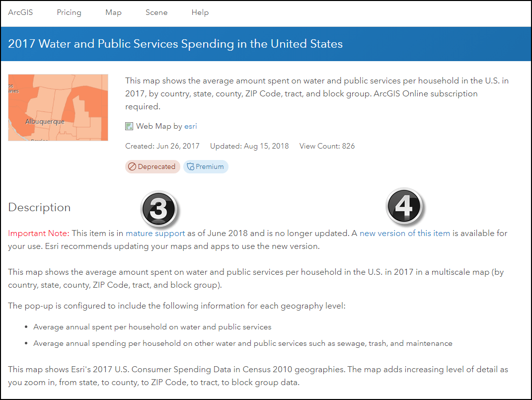Screen dimensions: 532x400
Task: Open the ArcGIS menu item
Action: (20, 12)
